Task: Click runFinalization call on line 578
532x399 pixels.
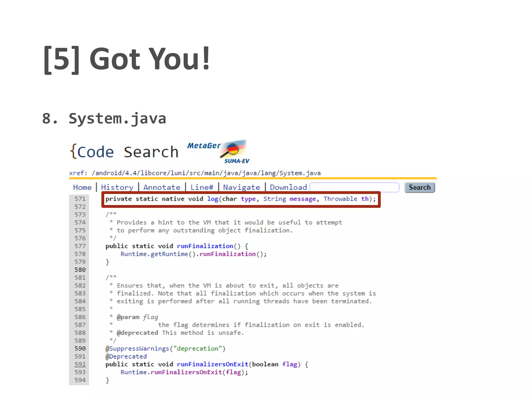Action: (x=228, y=254)
